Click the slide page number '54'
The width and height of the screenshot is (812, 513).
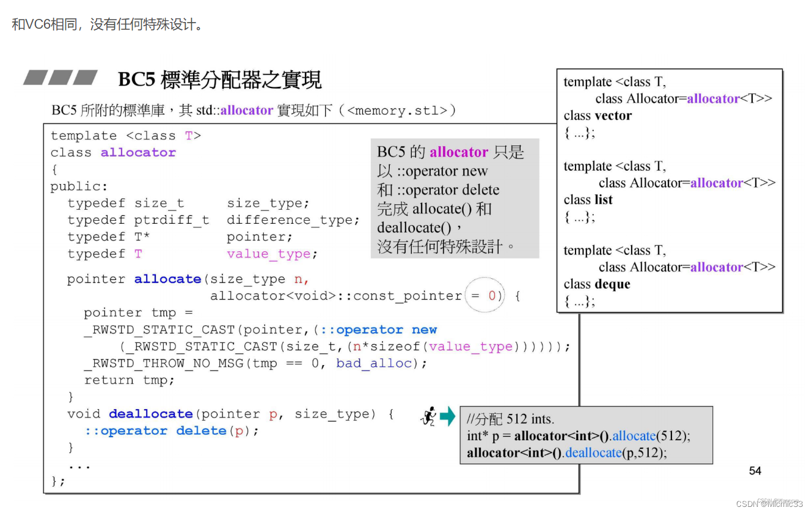click(x=755, y=471)
